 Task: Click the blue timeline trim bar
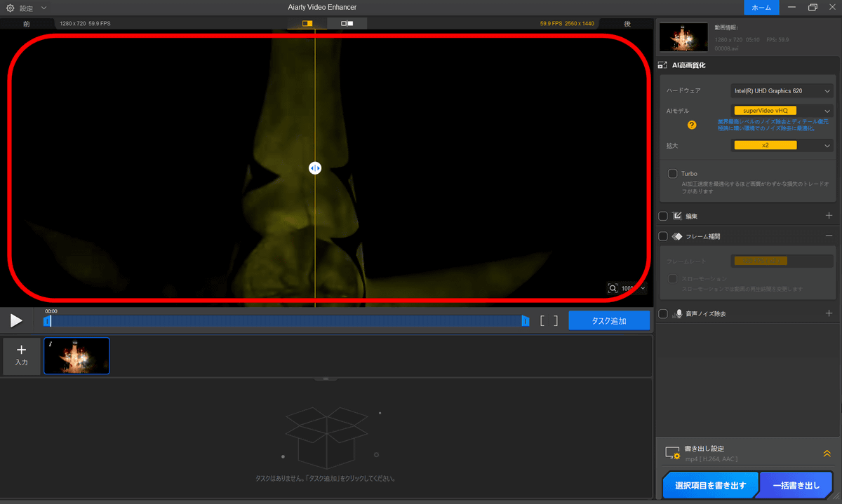pos(286,320)
